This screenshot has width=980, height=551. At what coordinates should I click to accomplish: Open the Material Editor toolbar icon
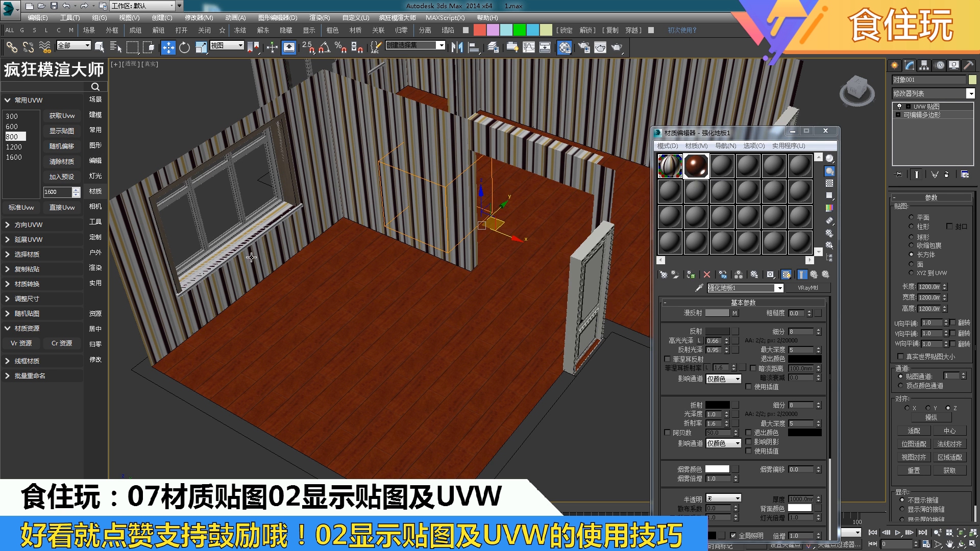pos(564,47)
